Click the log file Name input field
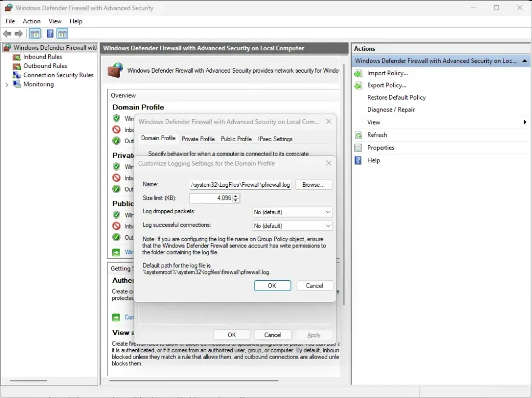The image size is (532, 398). click(241, 185)
